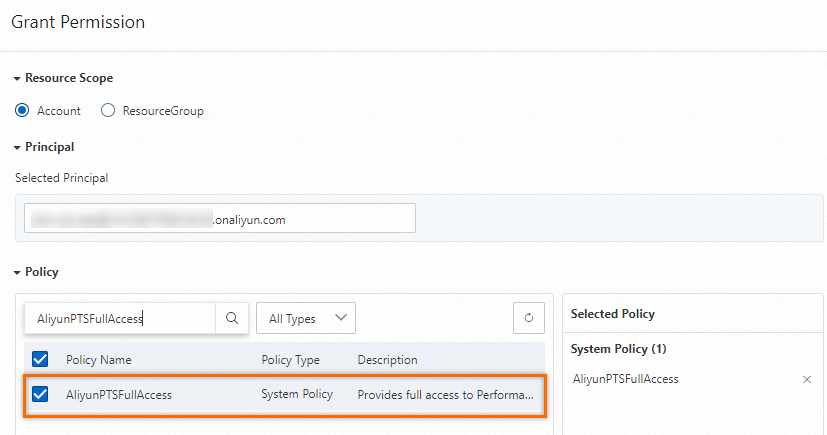Click the refresh policy list icon
This screenshot has height=435, width=827.
click(528, 319)
